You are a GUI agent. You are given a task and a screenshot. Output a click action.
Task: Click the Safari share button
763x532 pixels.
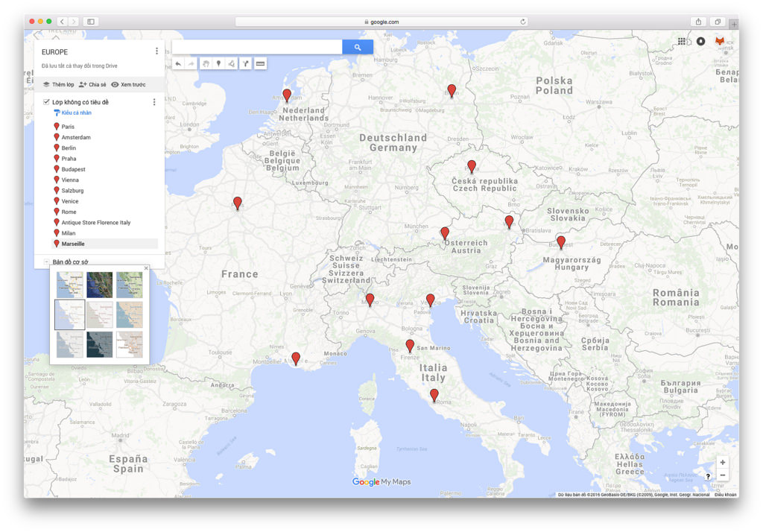[x=698, y=22]
